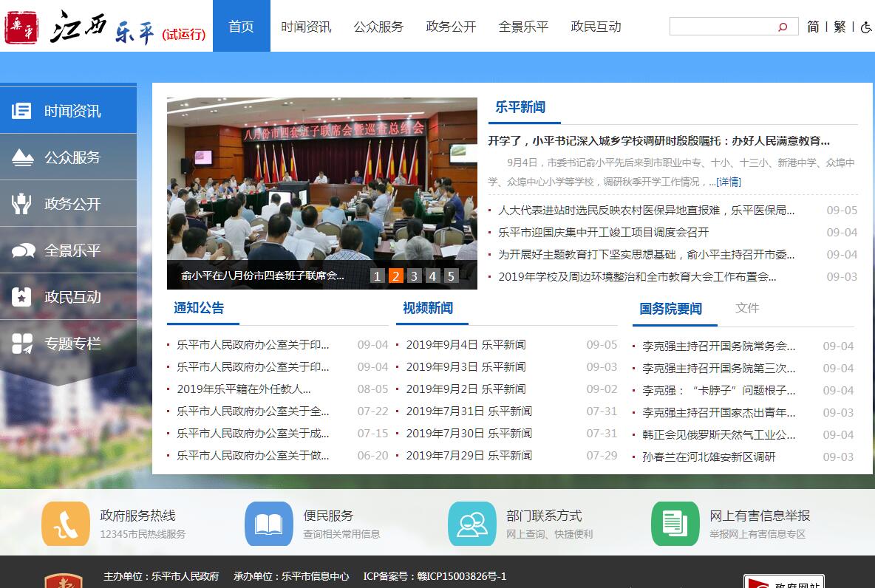The width and height of the screenshot is (875, 588).
Task: Show slide 3 of the carousel
Action: pos(414,276)
